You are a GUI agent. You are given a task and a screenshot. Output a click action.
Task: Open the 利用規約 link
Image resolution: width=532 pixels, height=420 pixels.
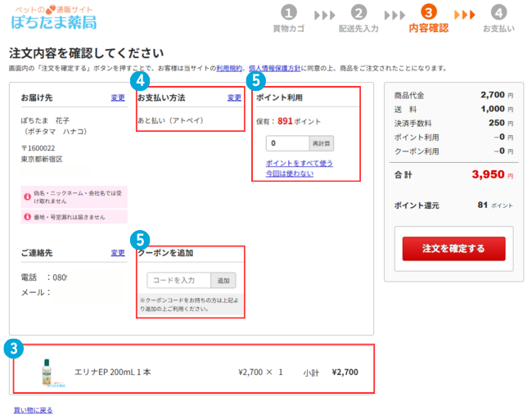230,68
